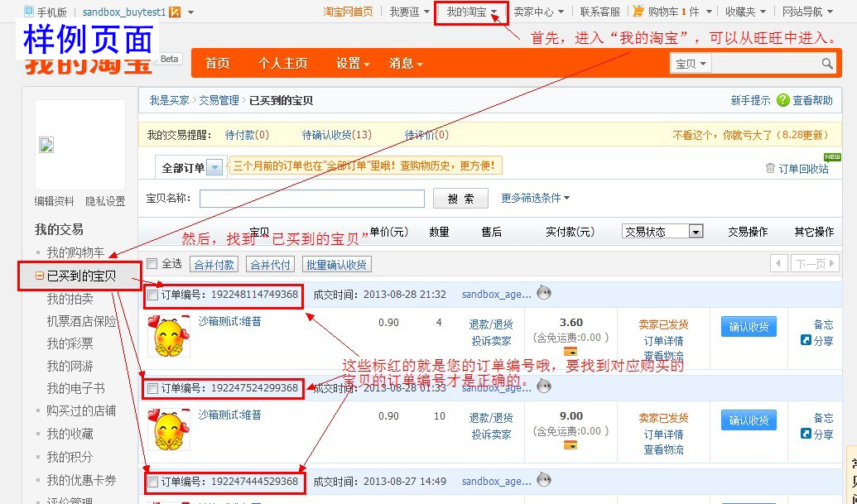This screenshot has height=504, width=857.
Task: Click the magnifier icon in the search box
Action: coord(825,63)
